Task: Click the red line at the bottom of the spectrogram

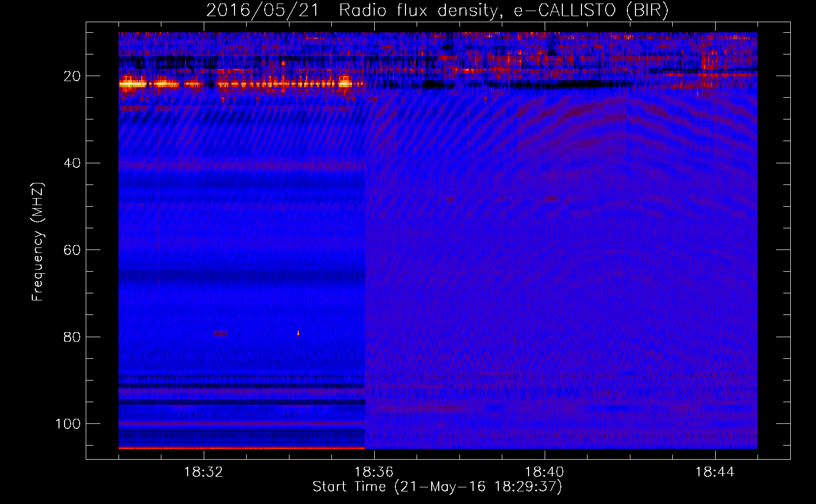Action: [242, 448]
